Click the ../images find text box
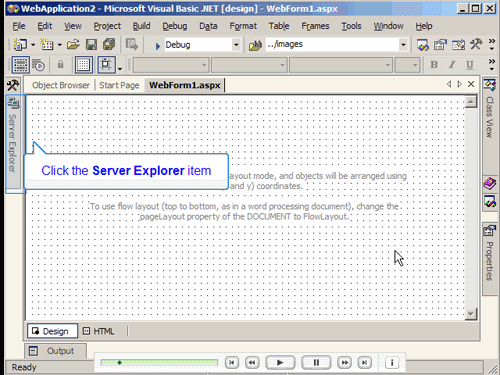 pyautogui.click(x=332, y=44)
